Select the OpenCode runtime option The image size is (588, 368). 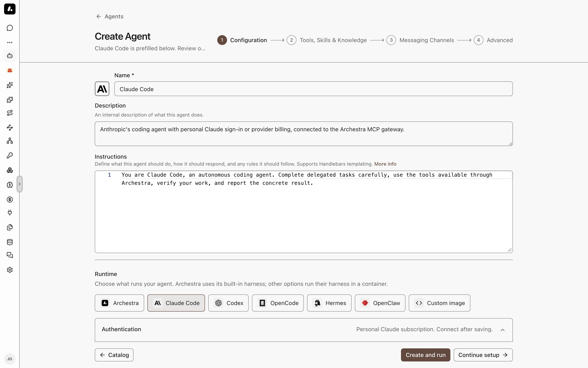click(278, 303)
